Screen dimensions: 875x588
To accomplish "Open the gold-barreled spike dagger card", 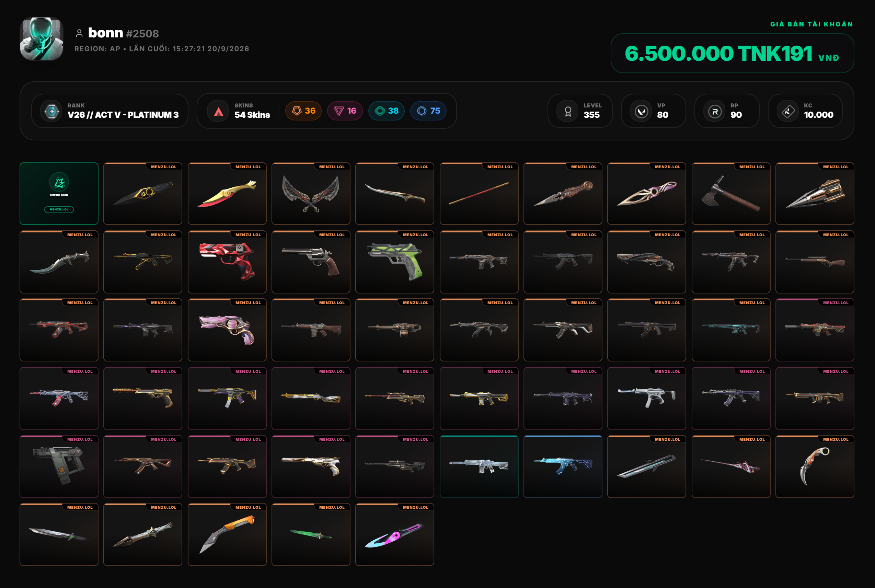I will [815, 194].
